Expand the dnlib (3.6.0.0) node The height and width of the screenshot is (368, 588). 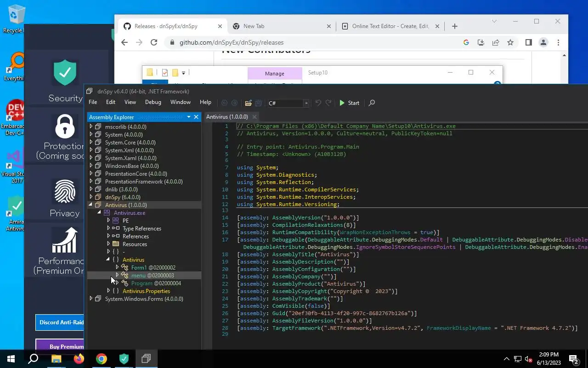[x=91, y=189]
